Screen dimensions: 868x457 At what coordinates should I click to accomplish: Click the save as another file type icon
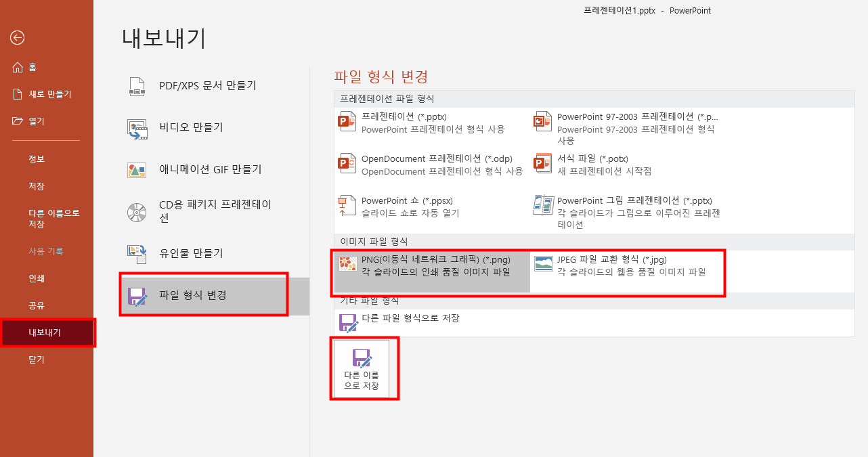[x=348, y=323]
